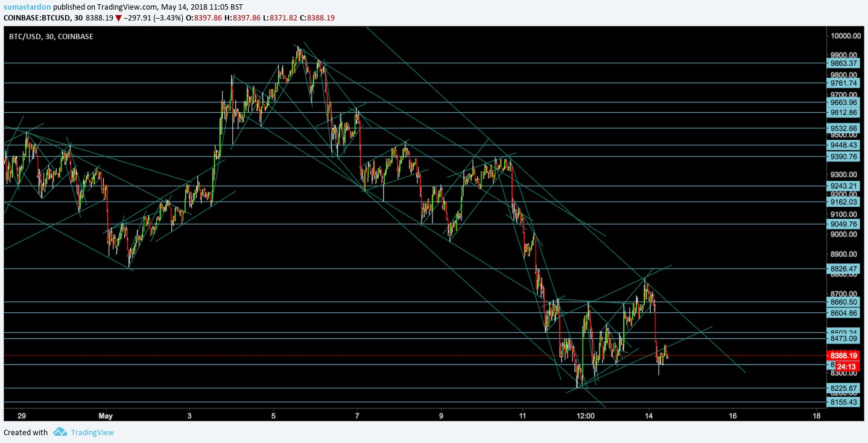This screenshot has height=443, width=868.
Task: Click the 9700.00 price axis tick
Action: tap(844, 95)
